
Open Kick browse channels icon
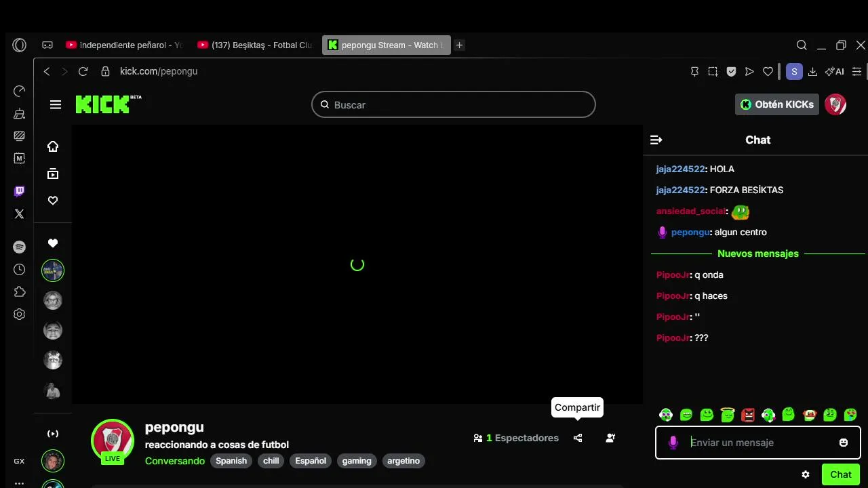(53, 174)
